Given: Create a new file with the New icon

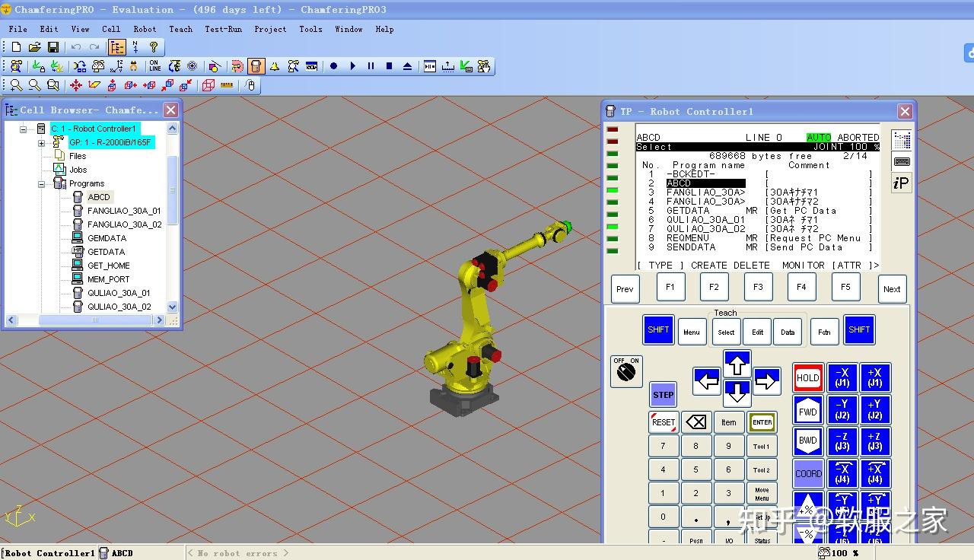Looking at the screenshot, I should [17, 47].
